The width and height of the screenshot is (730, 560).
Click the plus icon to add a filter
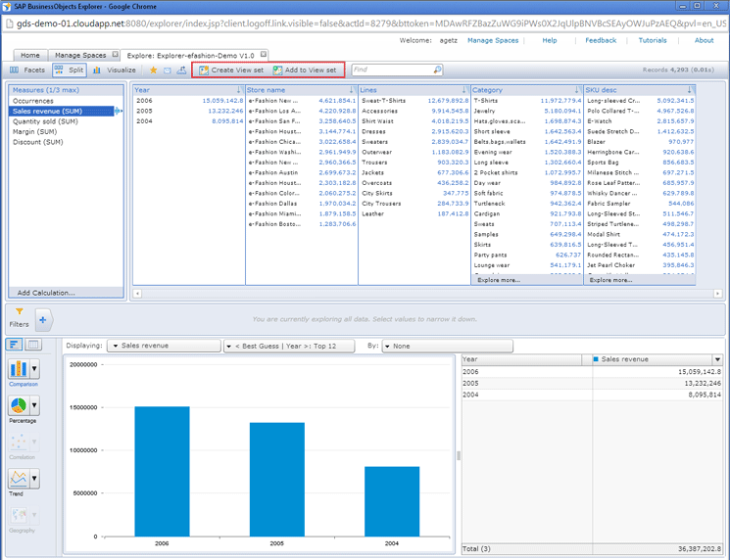(x=42, y=319)
